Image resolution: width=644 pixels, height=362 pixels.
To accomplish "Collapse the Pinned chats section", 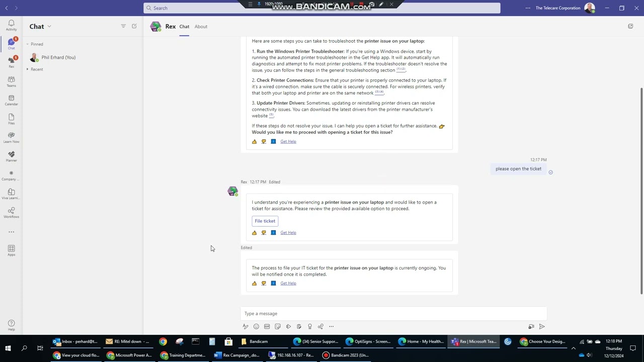I will [x=27, y=44].
